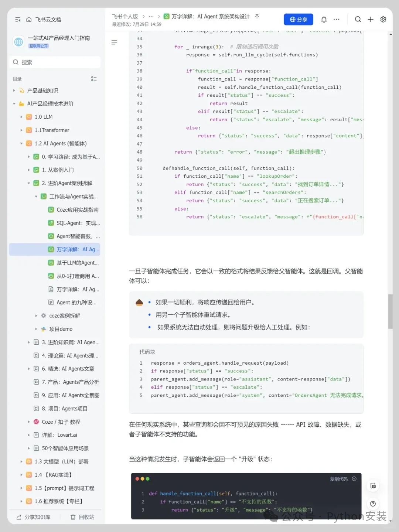The image size is (399, 532).
Task: Expand the 1.5【prompt】提示词工程 folder
Action: [21, 488]
